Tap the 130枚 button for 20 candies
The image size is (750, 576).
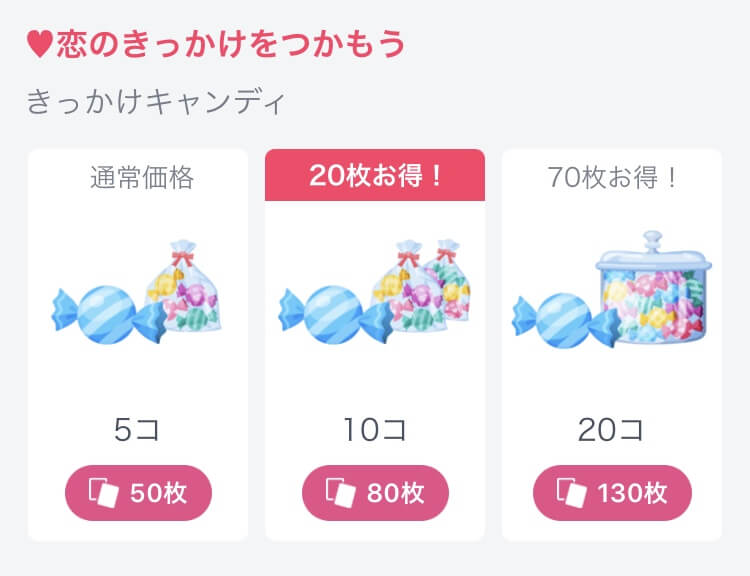pos(611,493)
